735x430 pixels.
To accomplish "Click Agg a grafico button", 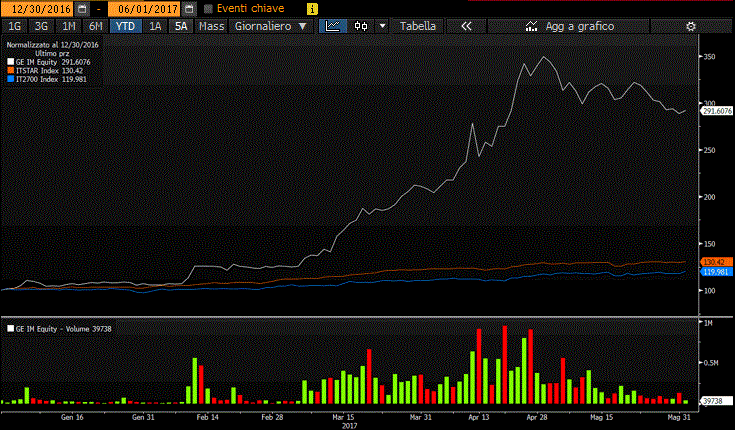I will coord(574,26).
